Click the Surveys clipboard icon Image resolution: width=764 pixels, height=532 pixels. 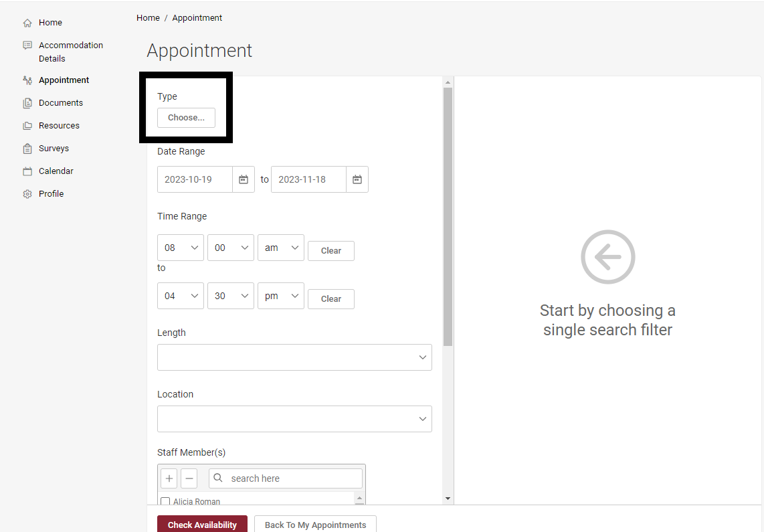pyautogui.click(x=27, y=148)
